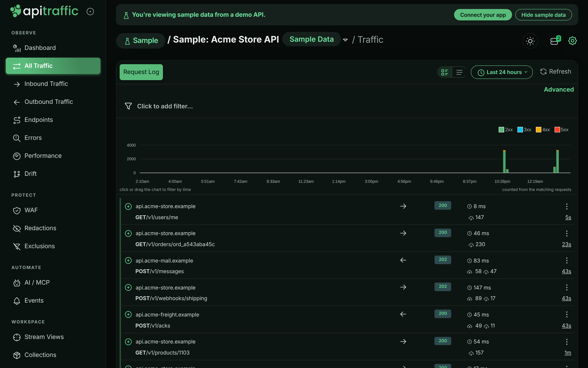
Task: Open the Advanced filter link
Action: pos(559,90)
